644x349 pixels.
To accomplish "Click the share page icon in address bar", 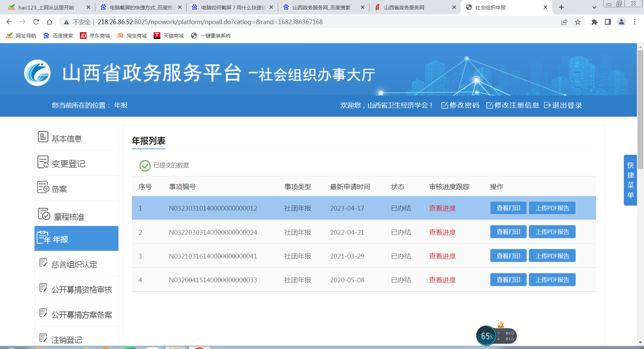I will 564,22.
